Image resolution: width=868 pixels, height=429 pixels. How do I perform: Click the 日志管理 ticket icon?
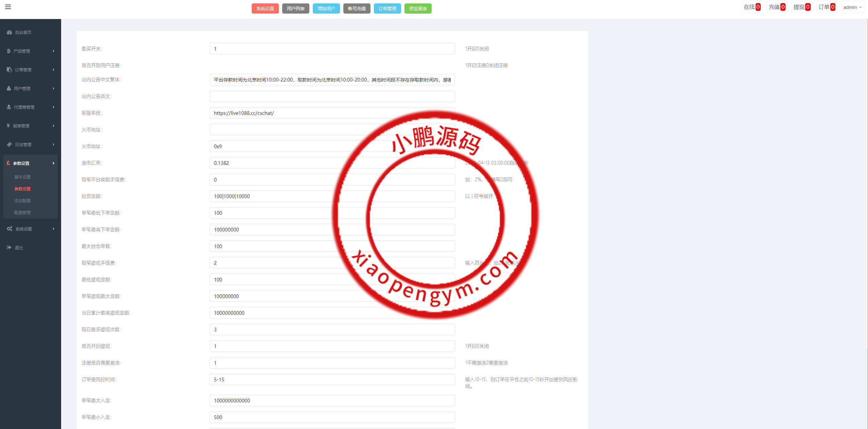point(9,144)
